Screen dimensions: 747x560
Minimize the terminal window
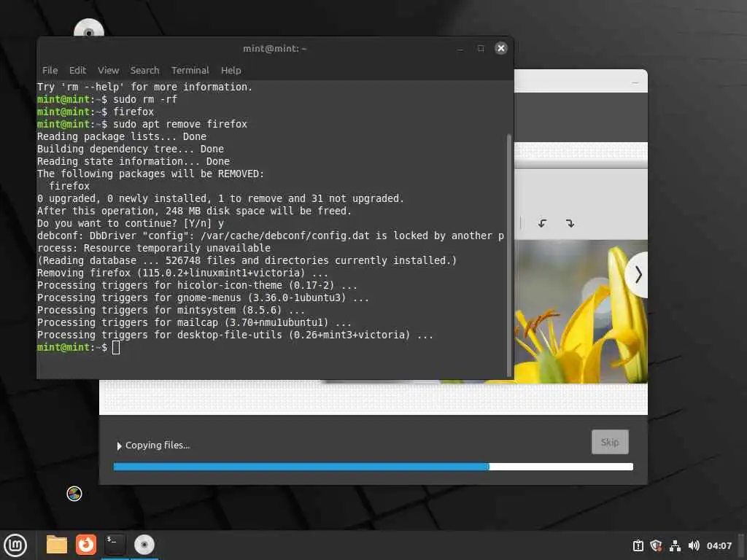(460, 49)
